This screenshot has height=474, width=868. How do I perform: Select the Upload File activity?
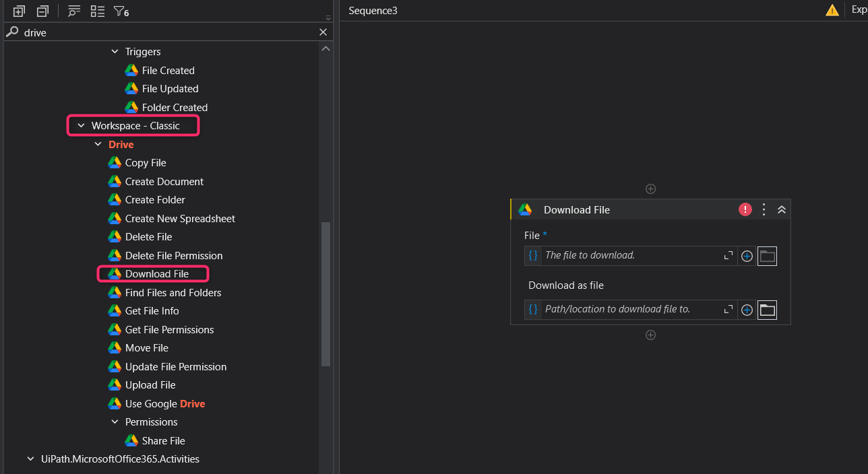(150, 385)
